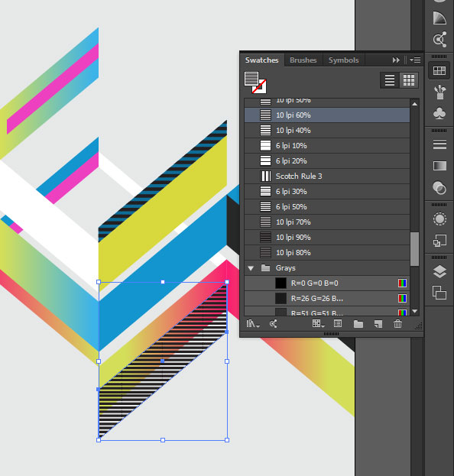Open the Gradient panel icon in the dock

pos(439,166)
